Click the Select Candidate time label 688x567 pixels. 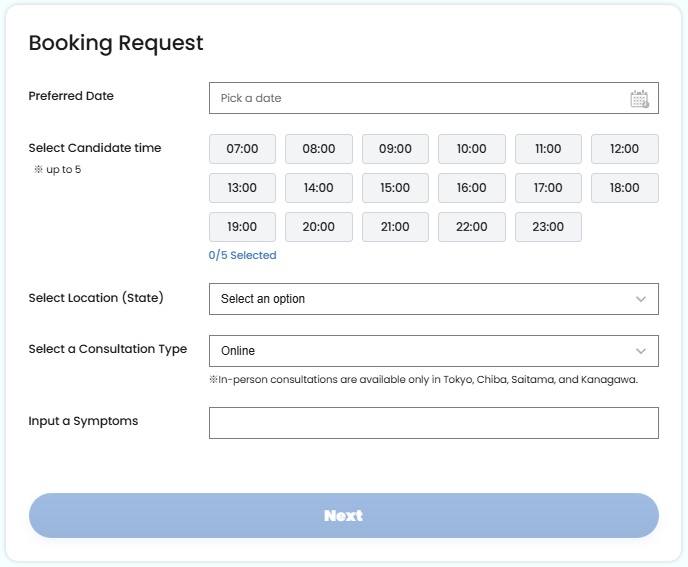click(95, 148)
